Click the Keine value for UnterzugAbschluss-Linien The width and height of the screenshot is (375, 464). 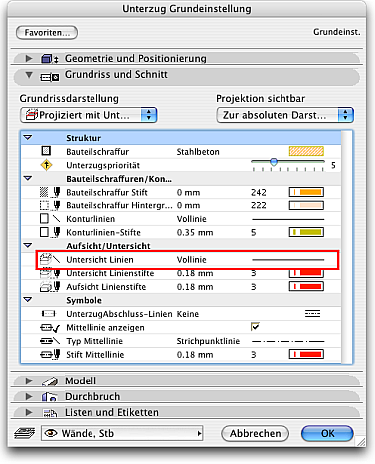point(188,314)
